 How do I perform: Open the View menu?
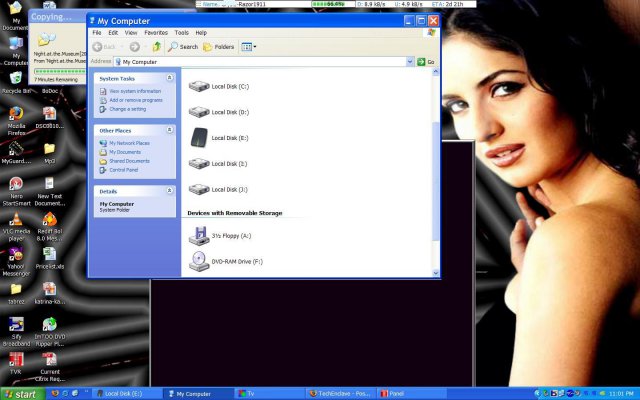[x=131, y=33]
